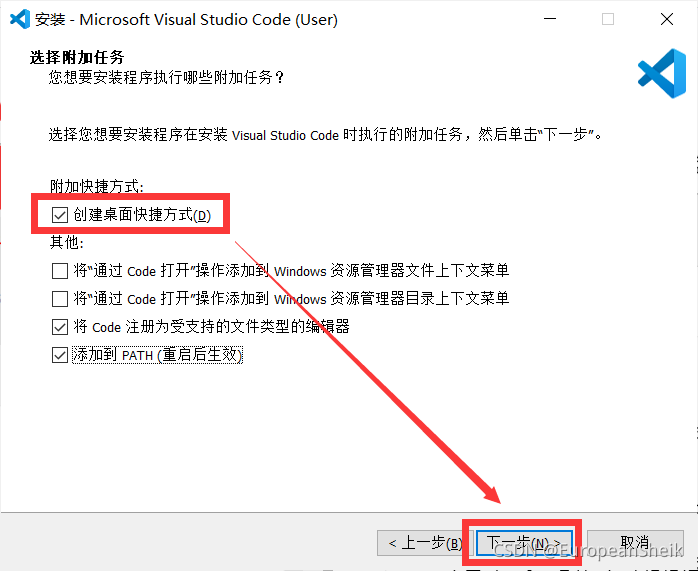Click the large VS Code logo
The image size is (698, 571).
coord(662,73)
